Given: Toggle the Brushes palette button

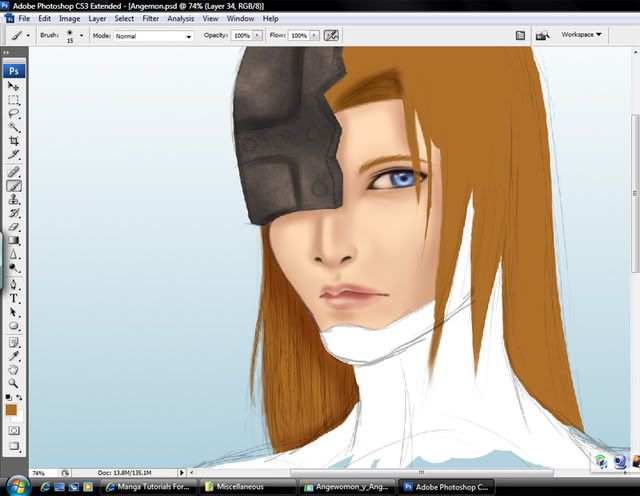Looking at the screenshot, I should click(x=520, y=36).
